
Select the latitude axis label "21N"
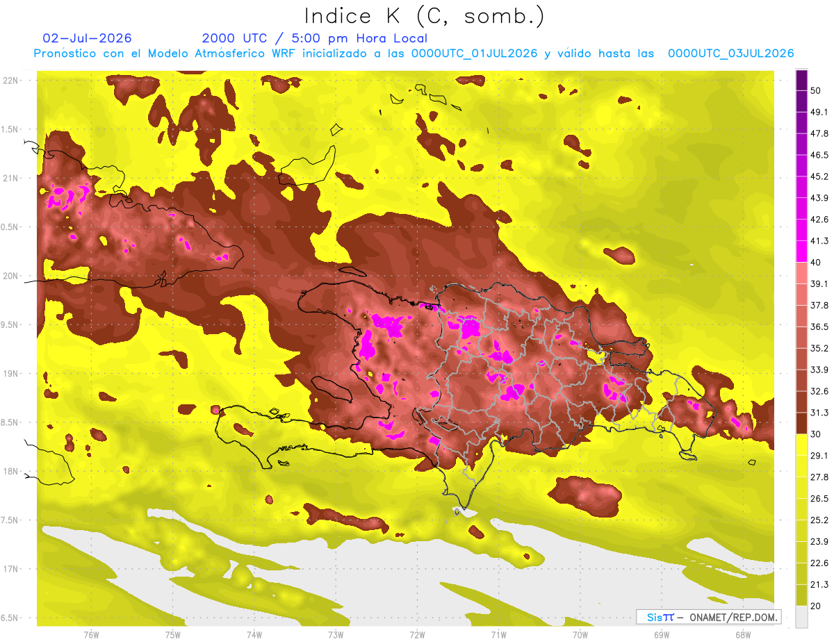[11, 179]
